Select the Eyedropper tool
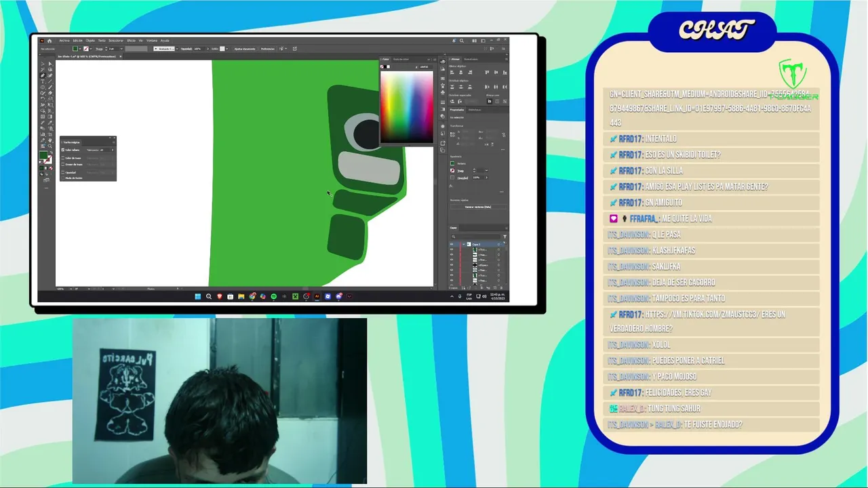The width and height of the screenshot is (868, 488). pos(50,122)
